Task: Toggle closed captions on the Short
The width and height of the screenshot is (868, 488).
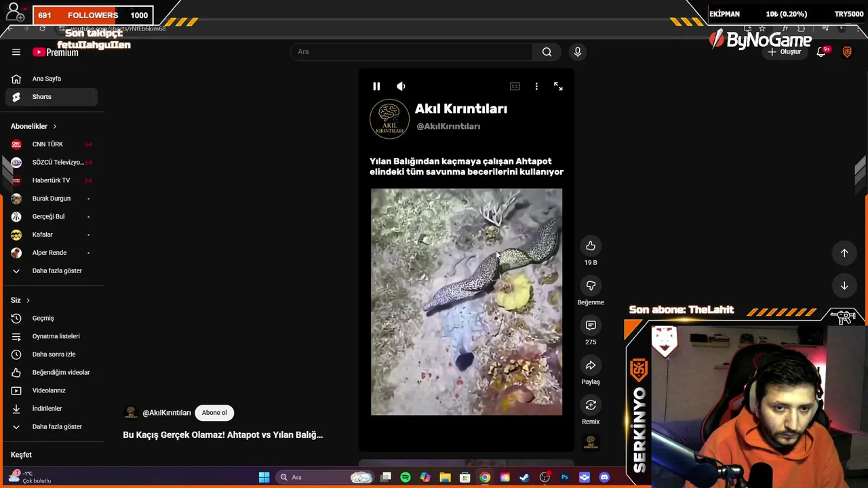Action: coord(515,86)
